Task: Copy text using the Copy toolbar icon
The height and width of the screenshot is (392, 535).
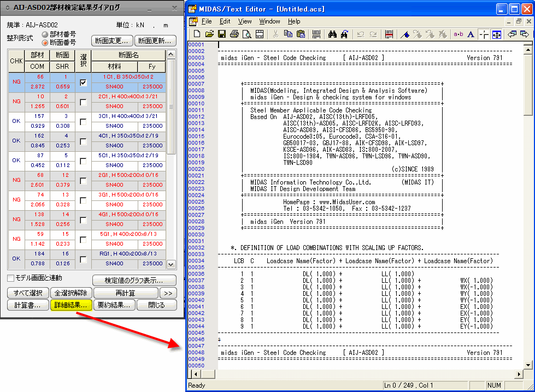Action: point(288,34)
